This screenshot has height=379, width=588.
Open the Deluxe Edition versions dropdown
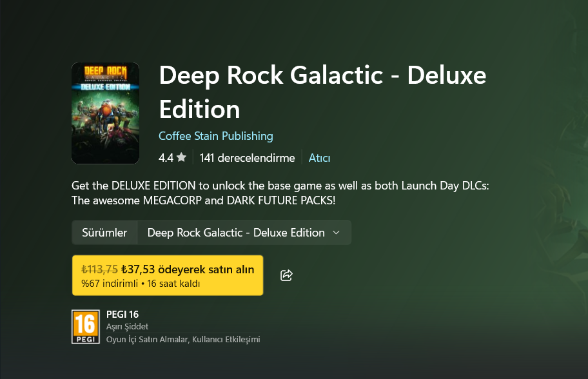coord(244,233)
